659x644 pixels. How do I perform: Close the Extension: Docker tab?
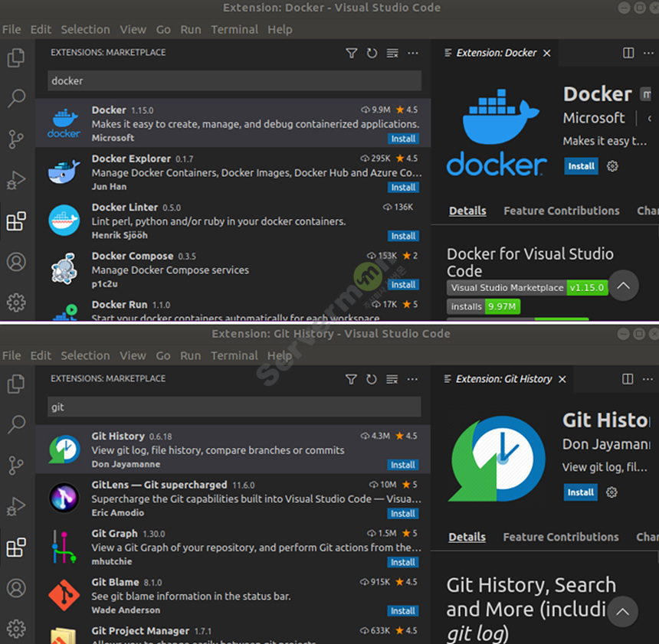547,53
